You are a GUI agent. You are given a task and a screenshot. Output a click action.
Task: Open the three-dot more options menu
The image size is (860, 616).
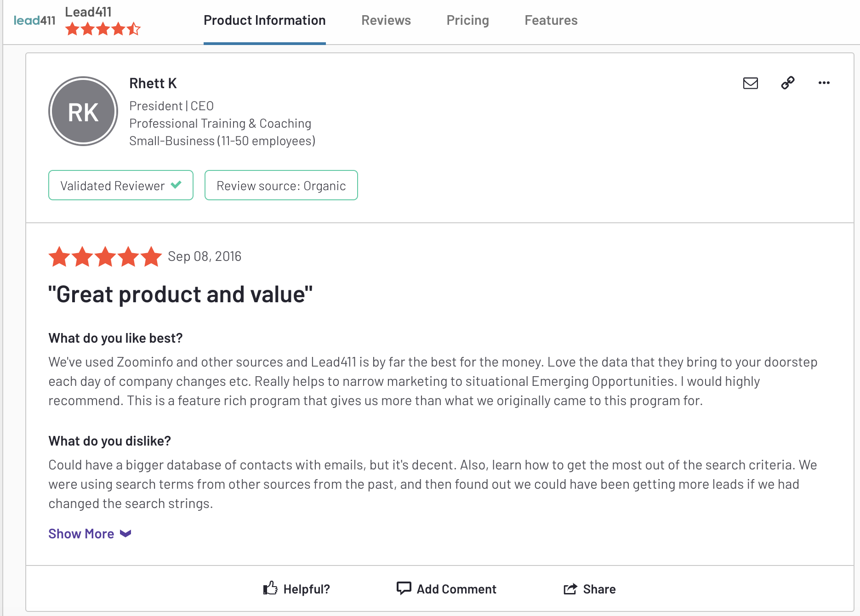824,83
